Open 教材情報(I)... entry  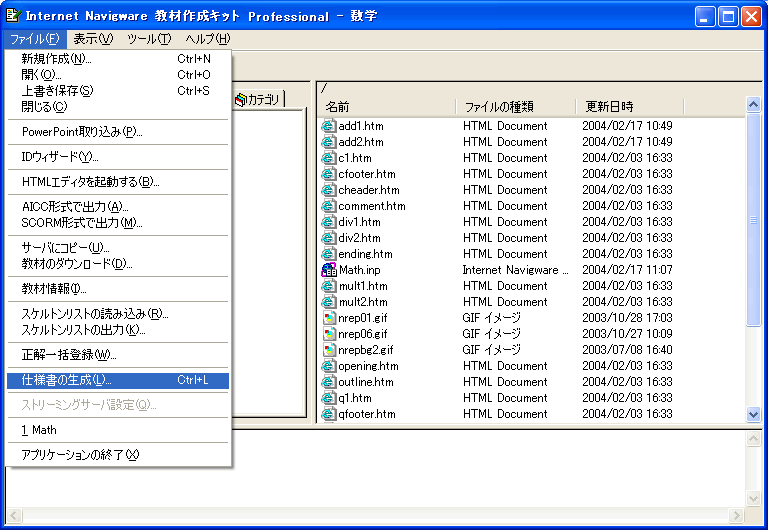point(118,289)
